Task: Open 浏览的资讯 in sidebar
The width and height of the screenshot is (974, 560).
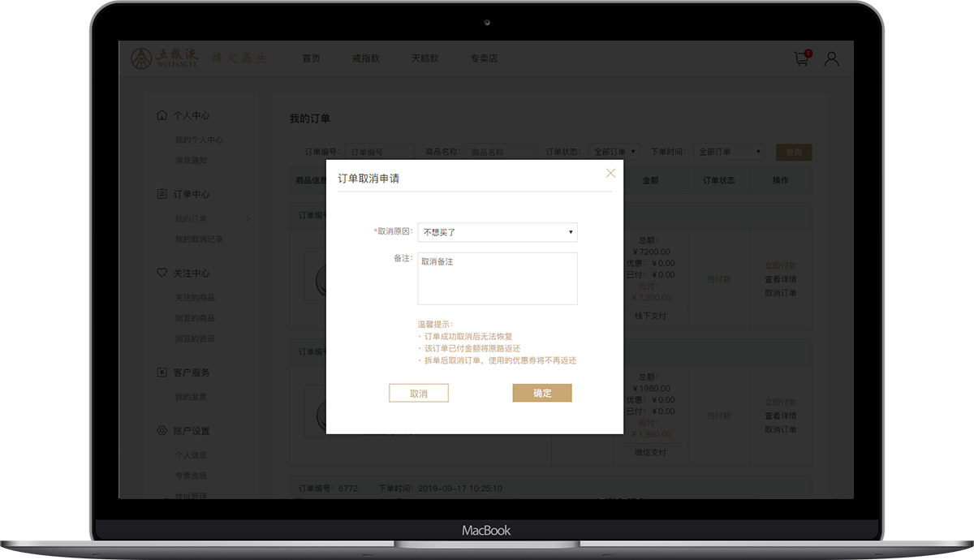Action: (196, 338)
